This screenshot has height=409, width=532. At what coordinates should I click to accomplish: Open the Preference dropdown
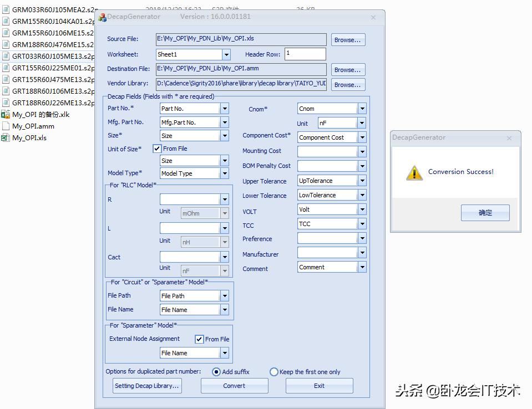point(362,238)
